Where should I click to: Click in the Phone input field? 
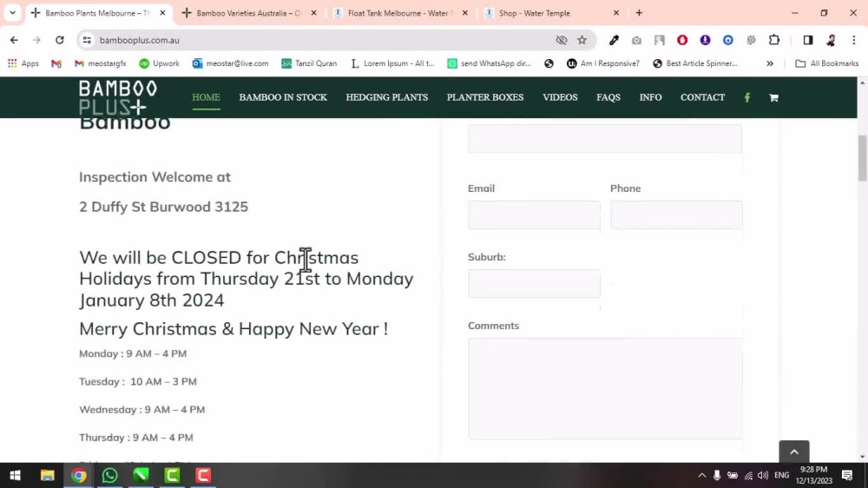pyautogui.click(x=676, y=215)
